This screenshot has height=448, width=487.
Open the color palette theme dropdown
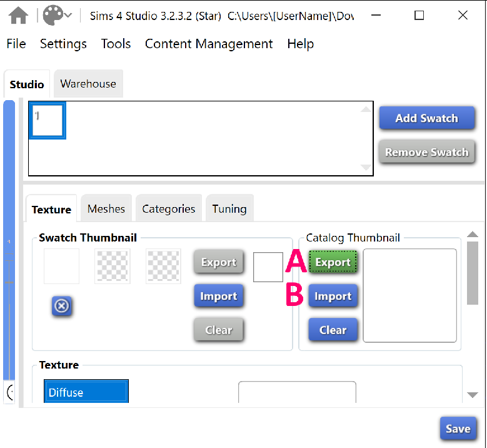(x=58, y=15)
